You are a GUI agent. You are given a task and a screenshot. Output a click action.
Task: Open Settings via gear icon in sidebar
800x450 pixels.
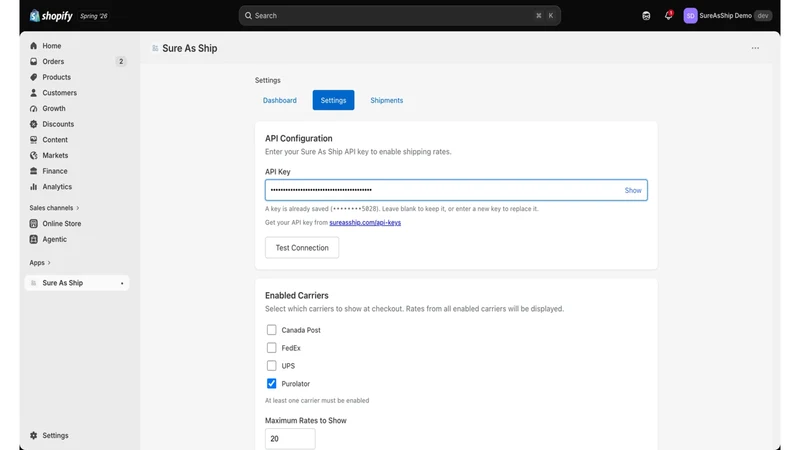[x=34, y=436]
